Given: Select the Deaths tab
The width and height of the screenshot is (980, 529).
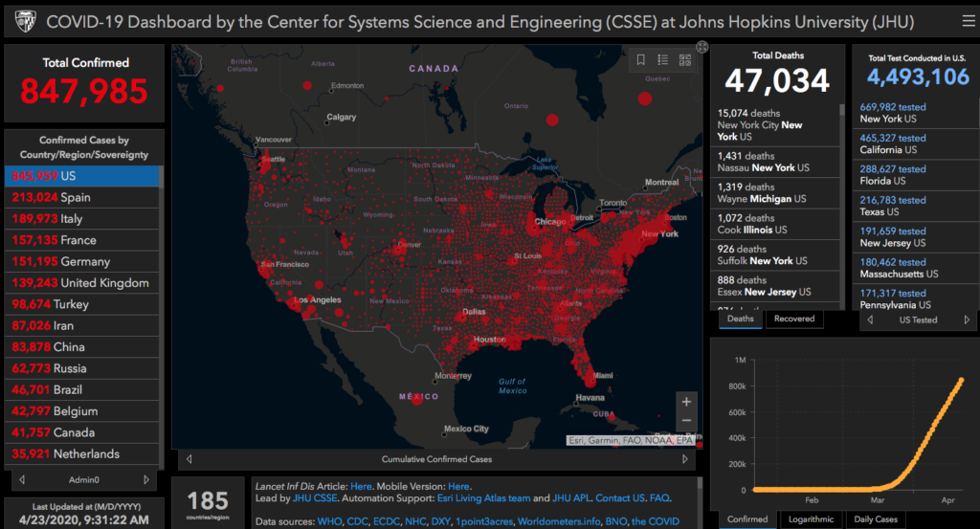Looking at the screenshot, I should 741,319.
